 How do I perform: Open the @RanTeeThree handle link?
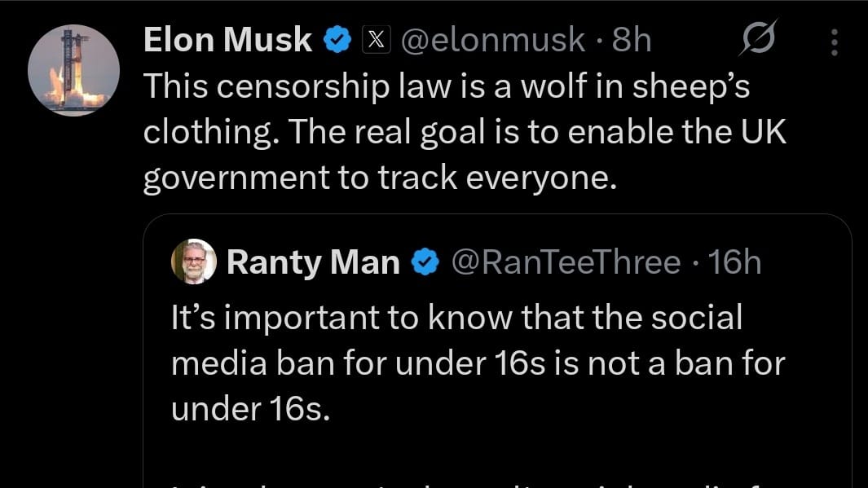point(566,262)
